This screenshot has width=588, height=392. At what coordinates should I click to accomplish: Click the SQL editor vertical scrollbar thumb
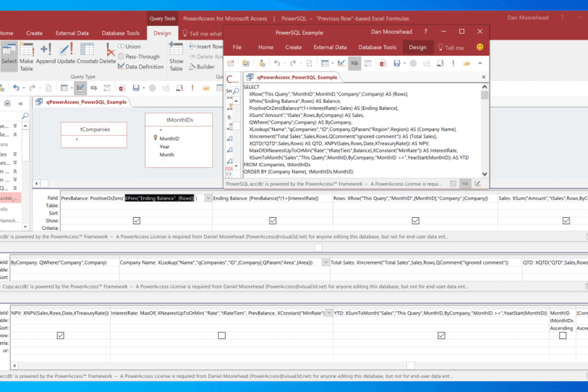tap(484, 94)
